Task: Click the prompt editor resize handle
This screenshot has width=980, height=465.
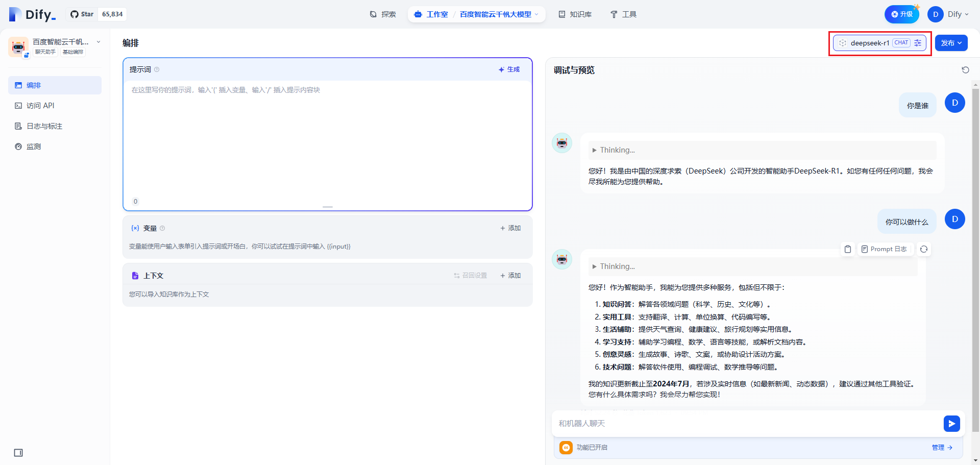Action: [328, 207]
